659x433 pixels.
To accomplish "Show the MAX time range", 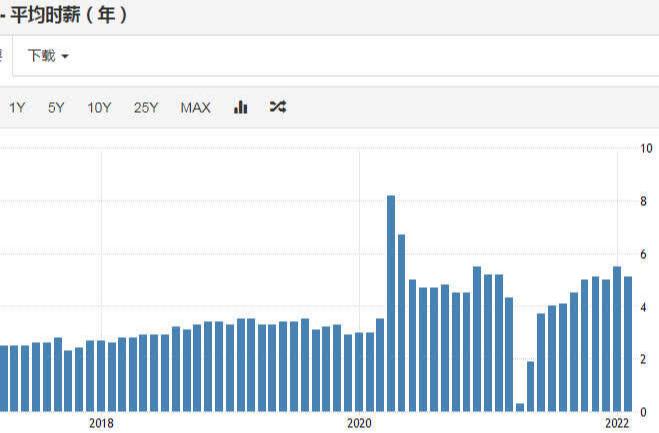I will [195, 108].
